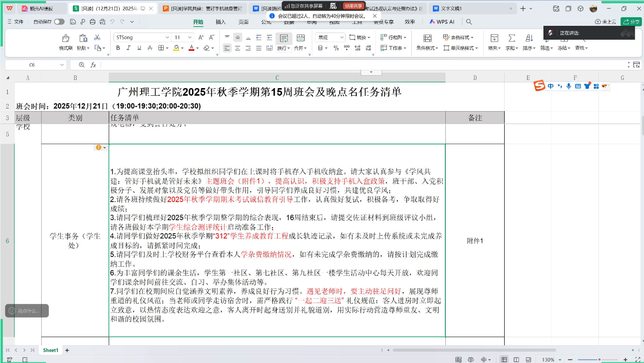This screenshot has height=363, width=644.
Task: Add a new sheet next to Sheet1
Action: coord(67,350)
